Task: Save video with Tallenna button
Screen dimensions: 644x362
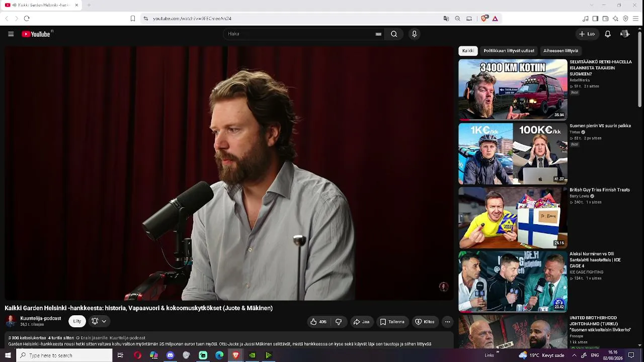Action: pos(392,322)
